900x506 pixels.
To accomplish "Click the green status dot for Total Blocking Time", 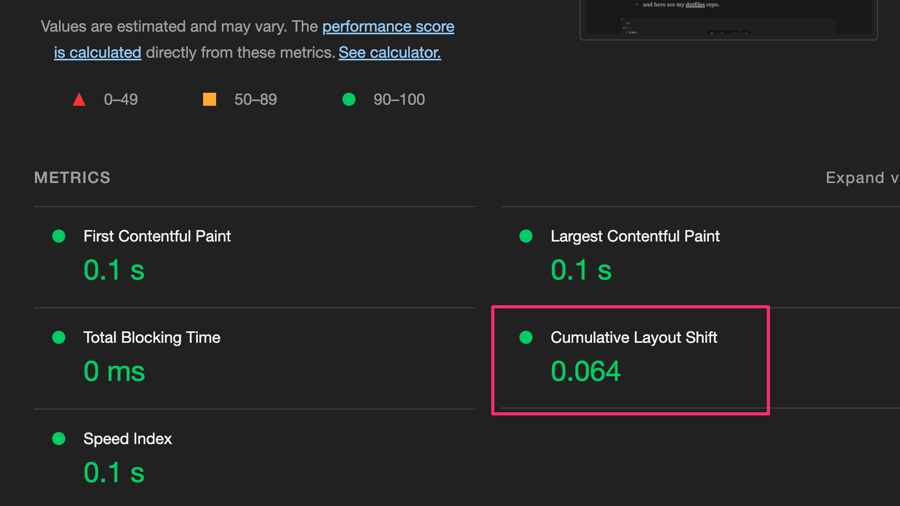I will (59, 337).
